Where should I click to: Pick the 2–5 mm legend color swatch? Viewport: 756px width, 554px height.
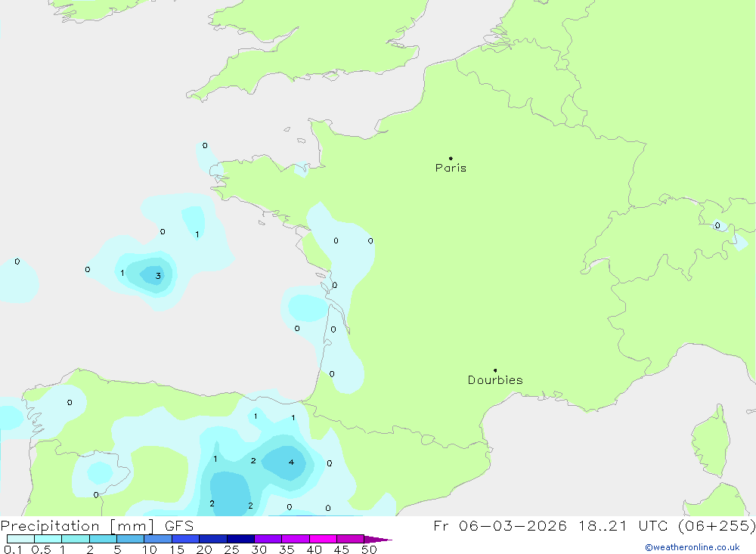tap(103, 539)
